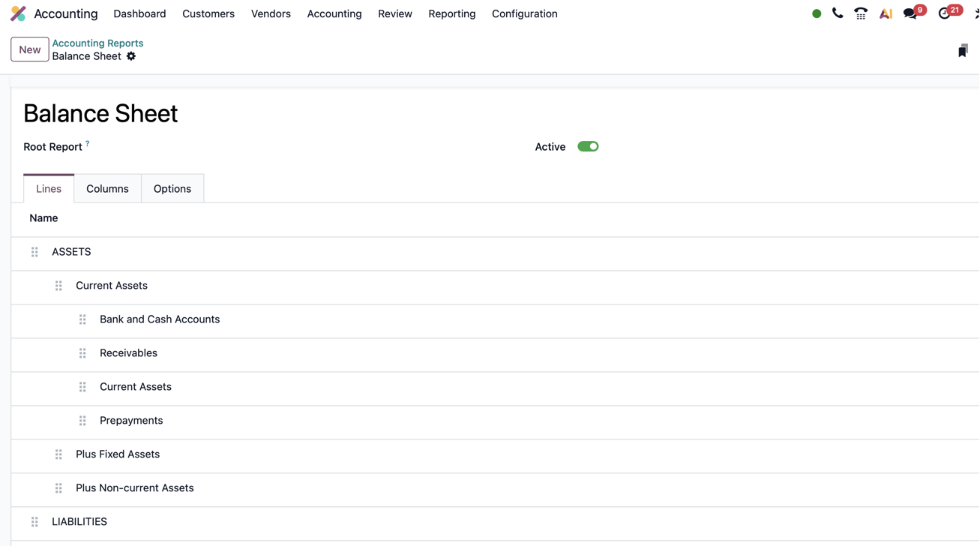
Task: Open the conversations messages icon
Action: 910,13
